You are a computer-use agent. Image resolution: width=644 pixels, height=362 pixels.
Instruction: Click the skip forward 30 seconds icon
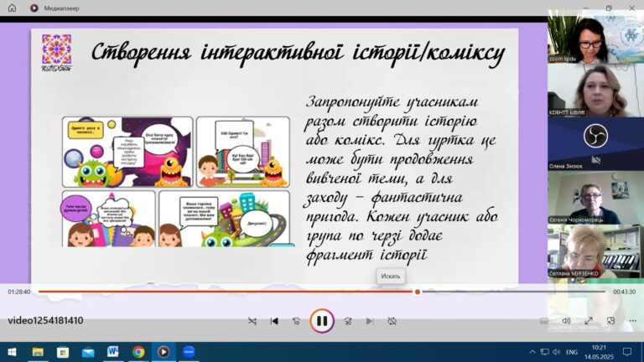point(347,321)
